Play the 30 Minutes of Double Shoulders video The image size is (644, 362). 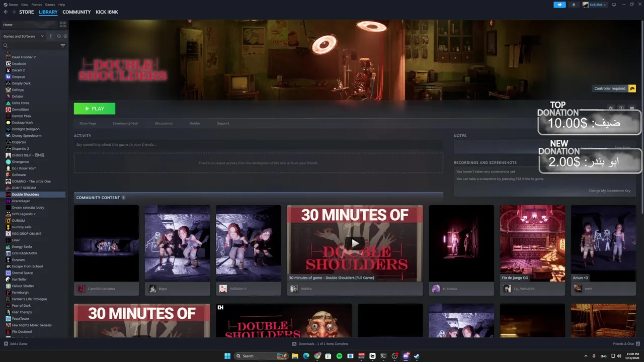pyautogui.click(x=355, y=243)
